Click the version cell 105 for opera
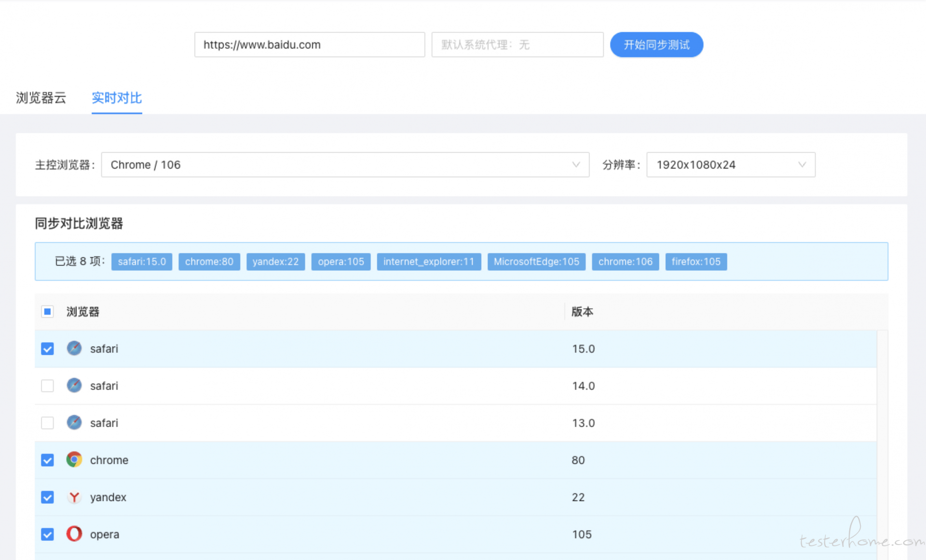The height and width of the screenshot is (560, 926). point(582,534)
